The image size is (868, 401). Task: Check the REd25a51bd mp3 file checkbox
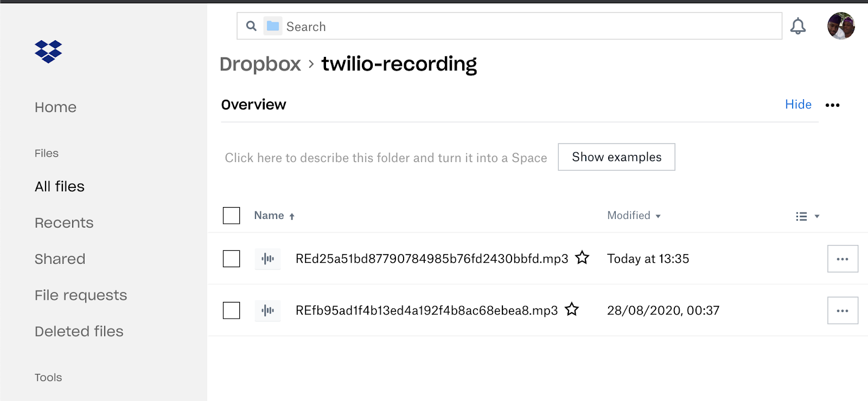[232, 259]
